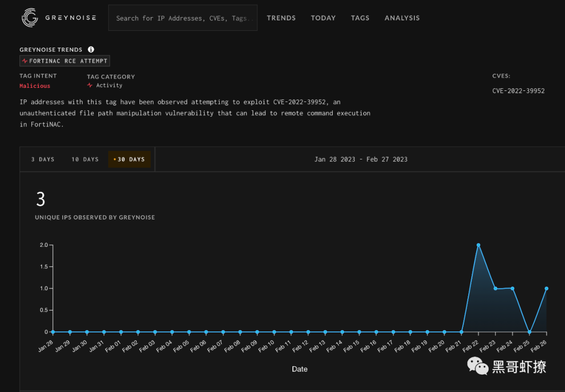Image resolution: width=565 pixels, height=392 pixels.
Task: Open the Tags menu
Action: click(360, 18)
